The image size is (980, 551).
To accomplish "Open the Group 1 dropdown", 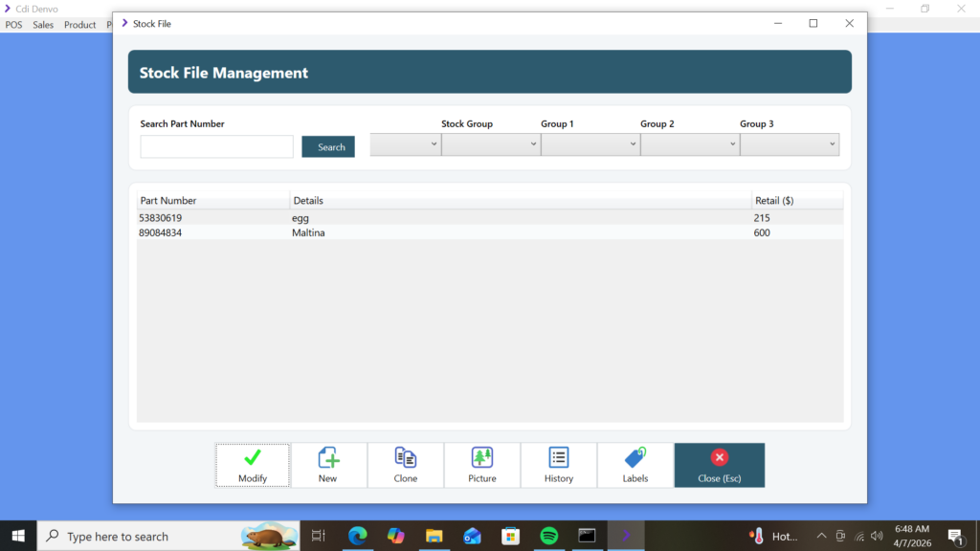I will pyautogui.click(x=590, y=144).
